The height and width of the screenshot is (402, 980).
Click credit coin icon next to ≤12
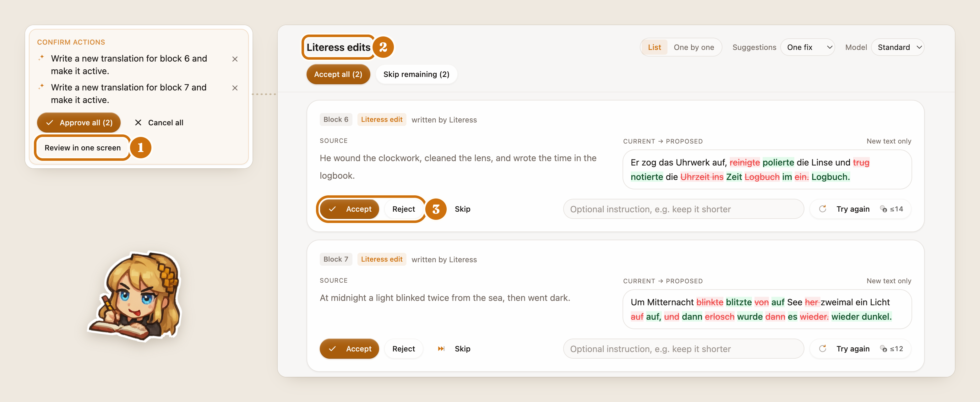click(x=883, y=349)
